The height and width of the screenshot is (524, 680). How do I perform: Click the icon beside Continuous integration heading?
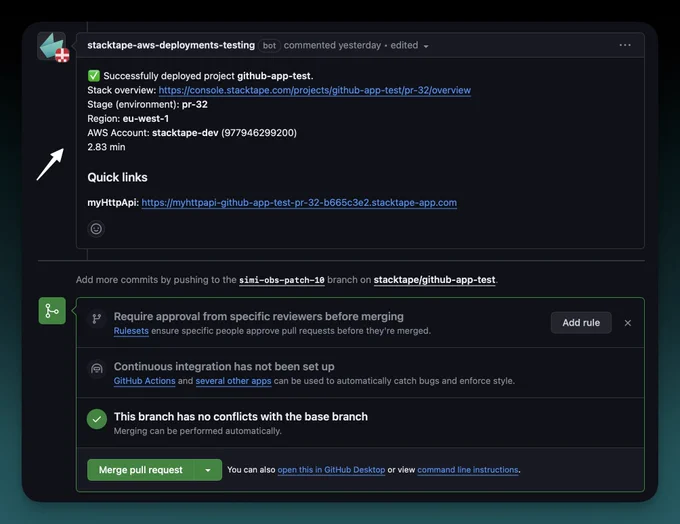(x=97, y=369)
